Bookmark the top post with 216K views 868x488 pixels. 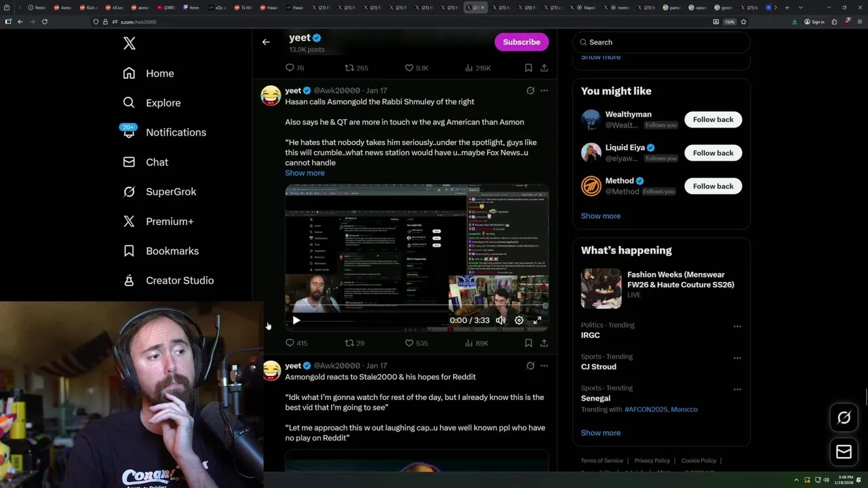tap(528, 68)
